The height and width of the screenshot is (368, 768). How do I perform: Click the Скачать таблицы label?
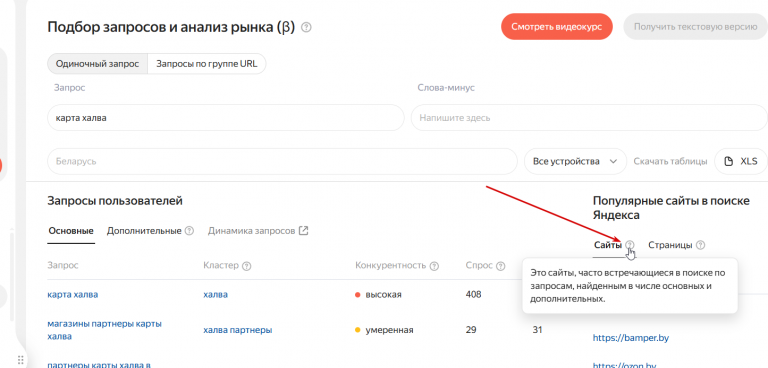click(x=671, y=161)
